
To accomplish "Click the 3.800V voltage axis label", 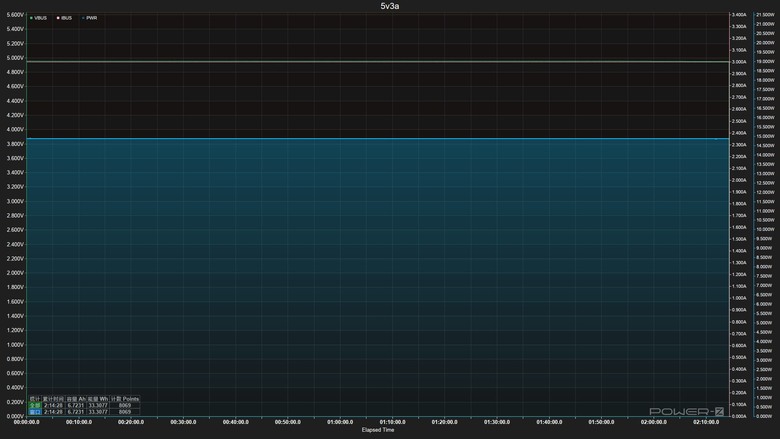I will 15,144.
